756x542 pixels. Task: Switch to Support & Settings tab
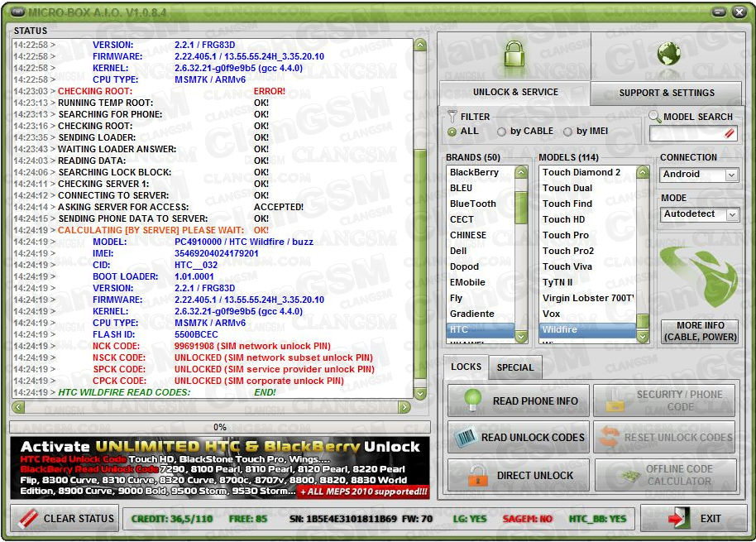click(x=667, y=93)
